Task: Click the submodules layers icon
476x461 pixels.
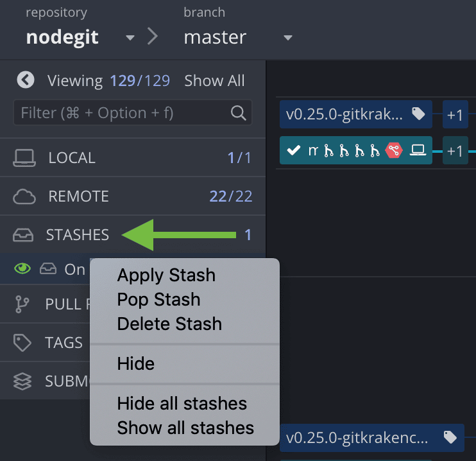Action: click(22, 381)
